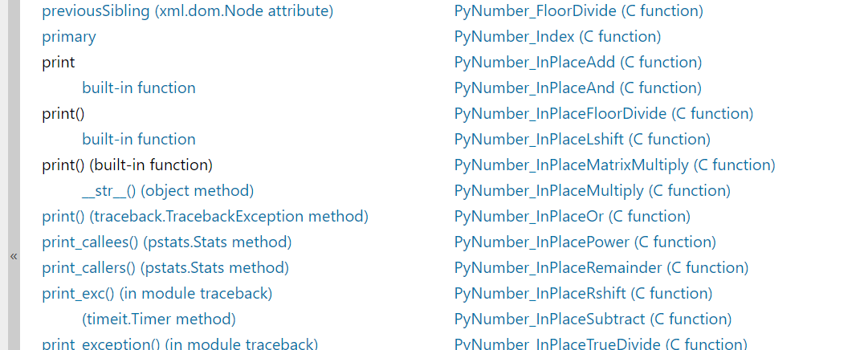Open print() (traceback.TracebackException method) link
The width and height of the screenshot is (868, 350).
[205, 217]
